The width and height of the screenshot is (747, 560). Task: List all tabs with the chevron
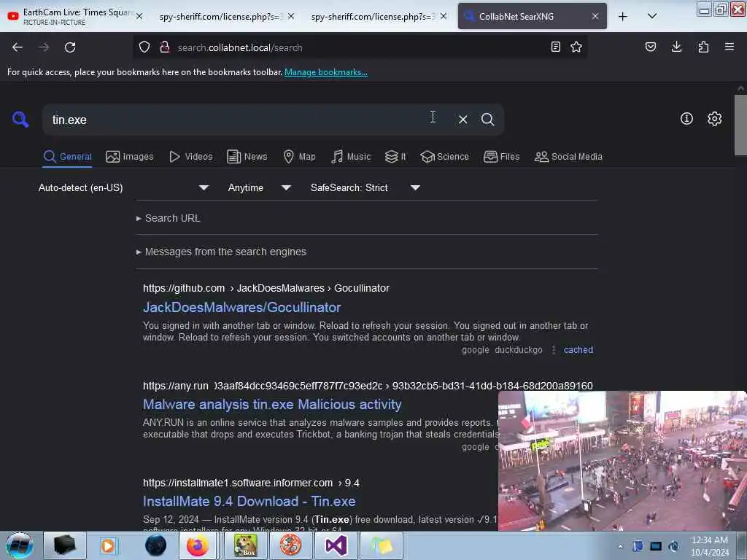(652, 16)
